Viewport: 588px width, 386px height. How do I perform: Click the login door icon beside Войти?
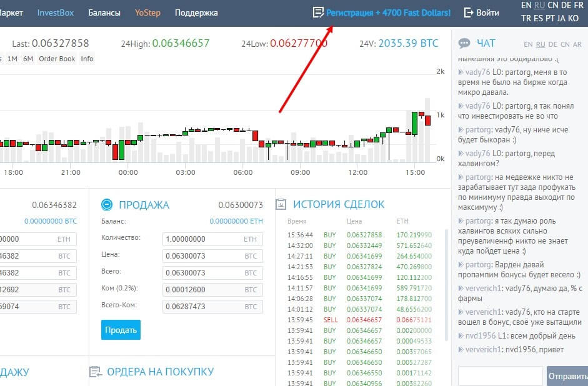click(x=469, y=12)
